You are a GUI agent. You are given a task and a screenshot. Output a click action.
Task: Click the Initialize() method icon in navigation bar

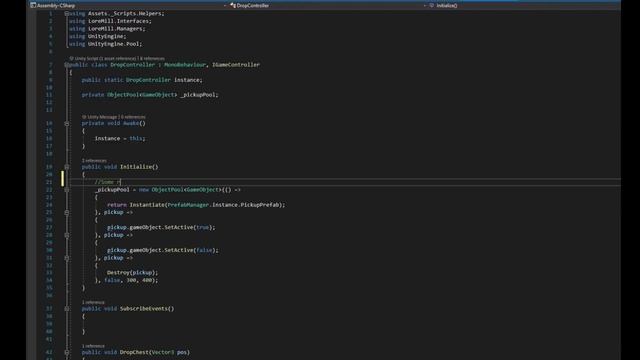[x=432, y=5]
